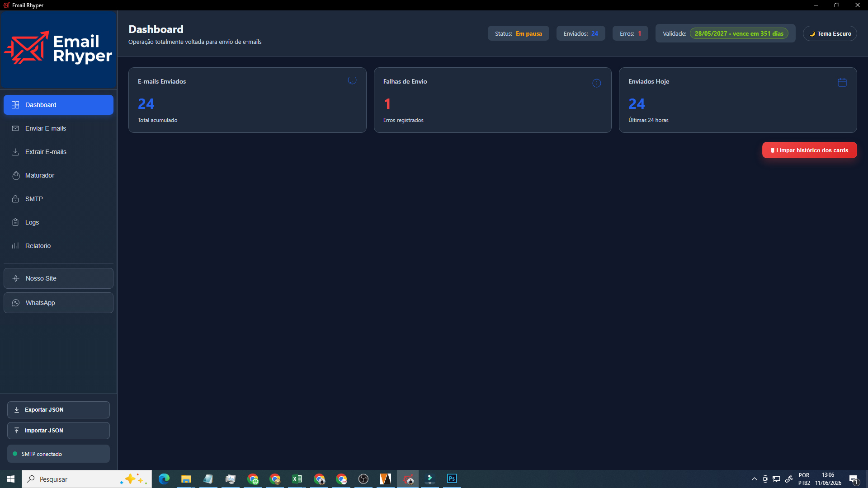Screen dimensions: 868x488
Task: Click the alert icon on Falhas de Envio card
Action: pyautogui.click(x=597, y=83)
